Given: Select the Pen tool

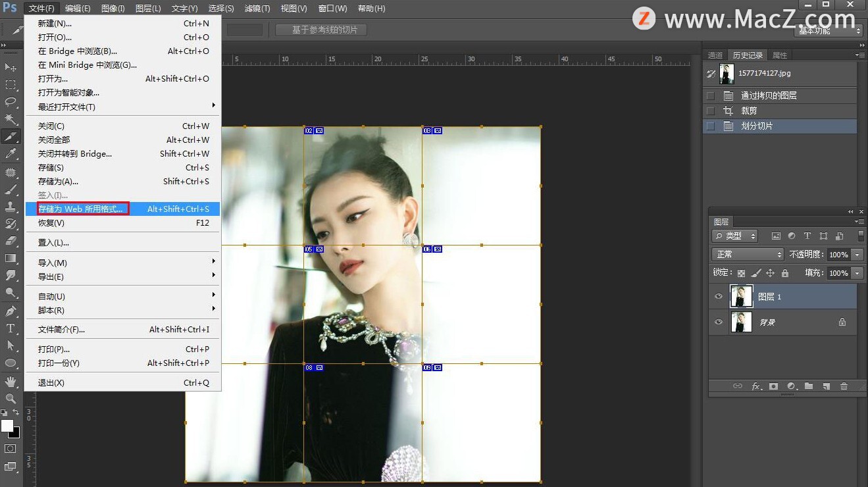Looking at the screenshot, I should 11,311.
